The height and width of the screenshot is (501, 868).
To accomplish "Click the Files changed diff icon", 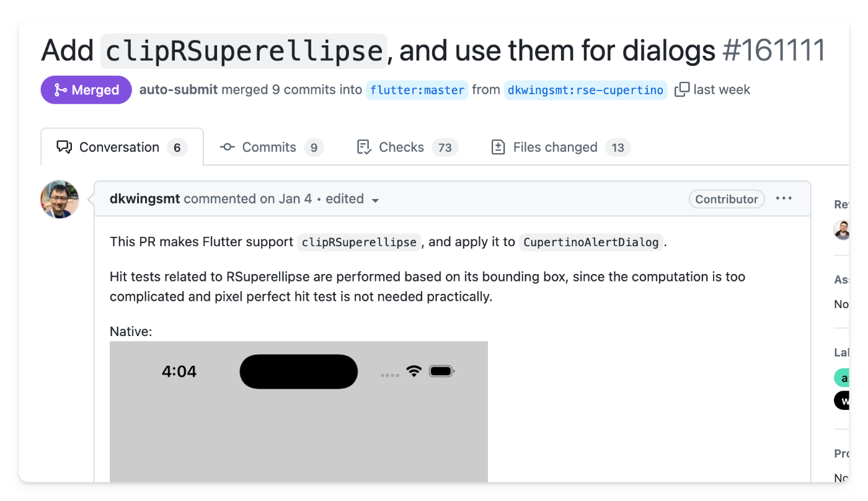I will [498, 147].
